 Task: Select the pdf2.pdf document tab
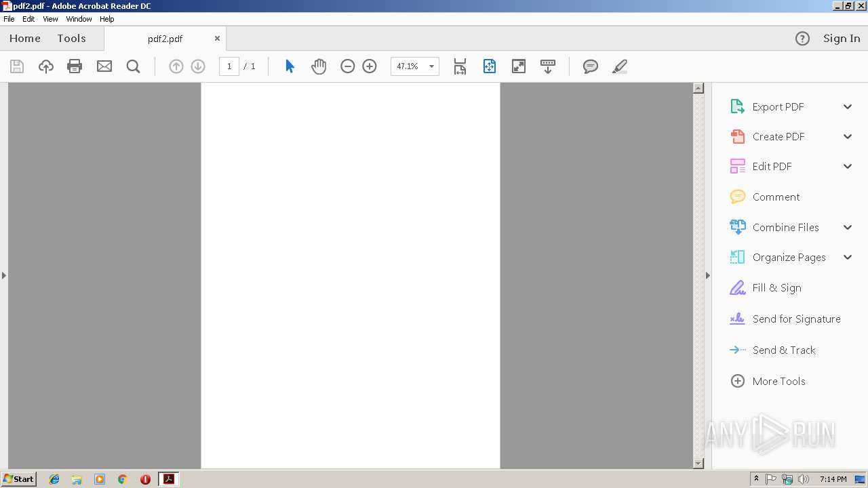point(165,39)
